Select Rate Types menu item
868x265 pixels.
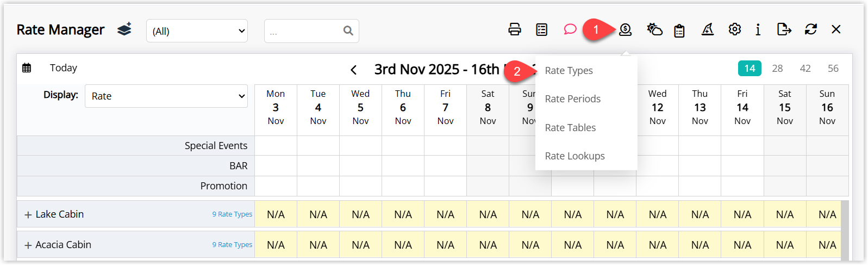569,70
